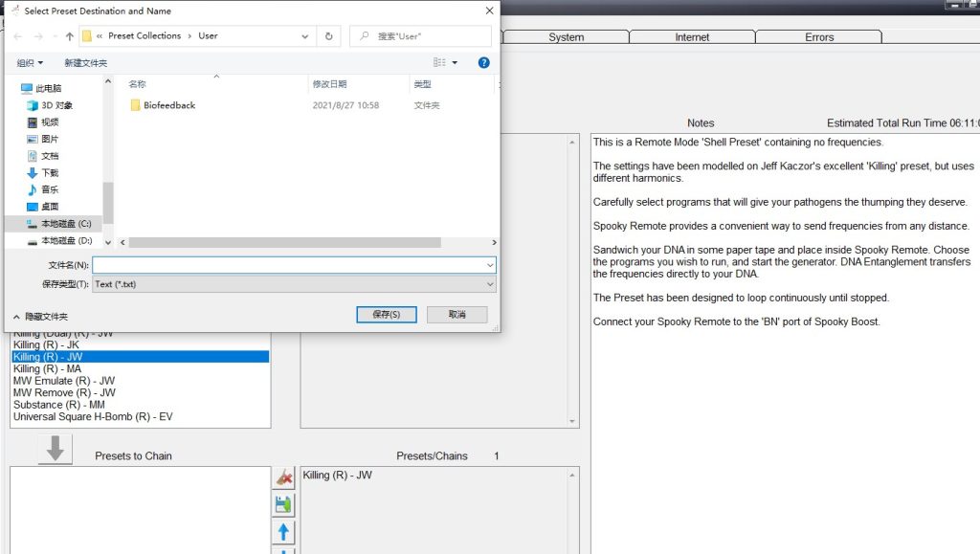
Task: Switch to the Internet tab
Action: coord(692,37)
